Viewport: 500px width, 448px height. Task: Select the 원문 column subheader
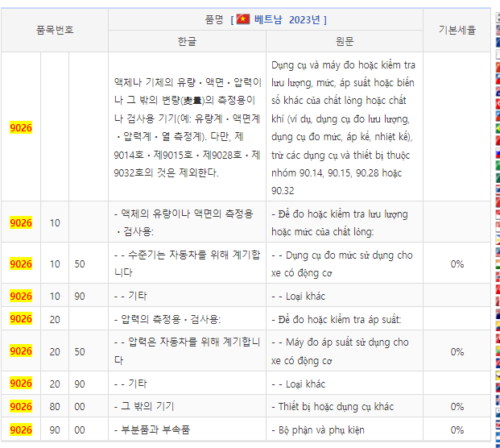coord(345,41)
